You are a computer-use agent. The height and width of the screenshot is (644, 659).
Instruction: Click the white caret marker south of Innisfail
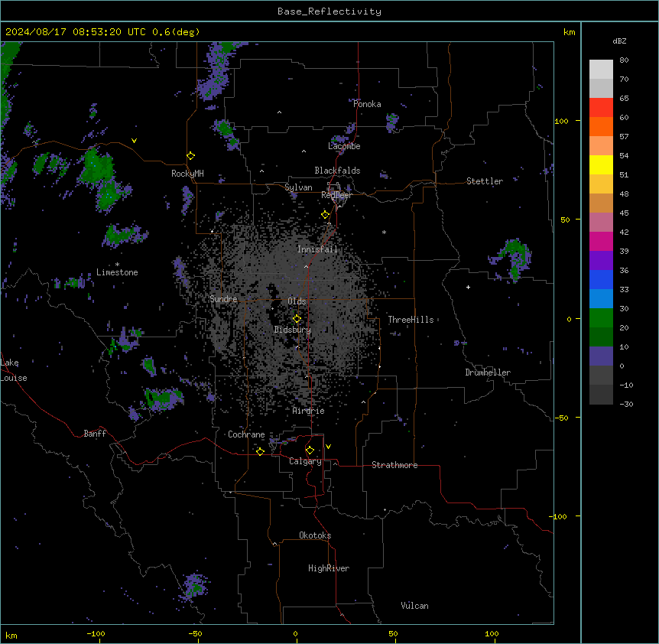click(306, 266)
